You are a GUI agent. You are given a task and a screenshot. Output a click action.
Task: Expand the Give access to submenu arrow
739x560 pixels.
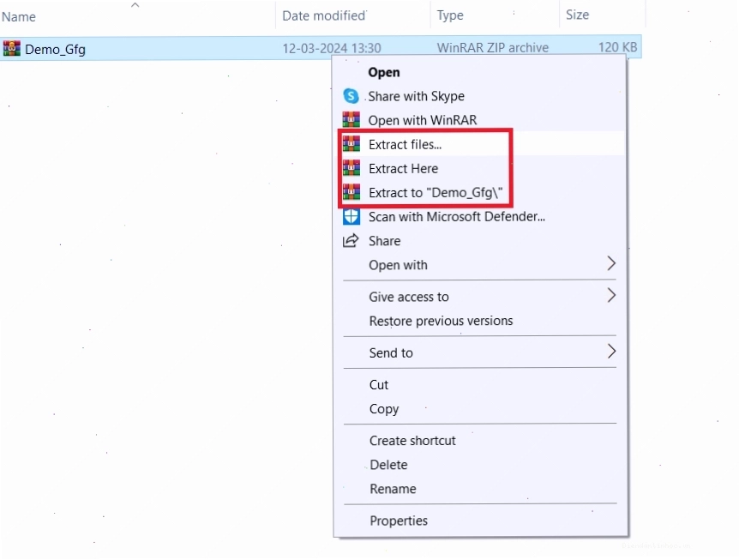tap(610, 296)
